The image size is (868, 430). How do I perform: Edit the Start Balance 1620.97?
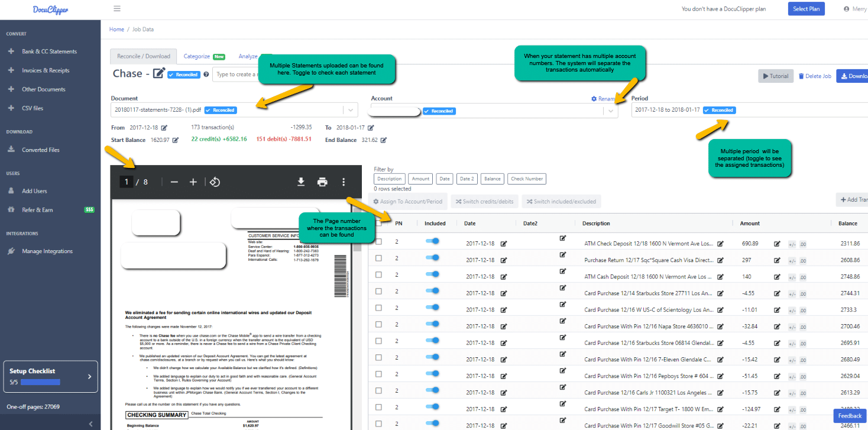pyautogui.click(x=176, y=140)
